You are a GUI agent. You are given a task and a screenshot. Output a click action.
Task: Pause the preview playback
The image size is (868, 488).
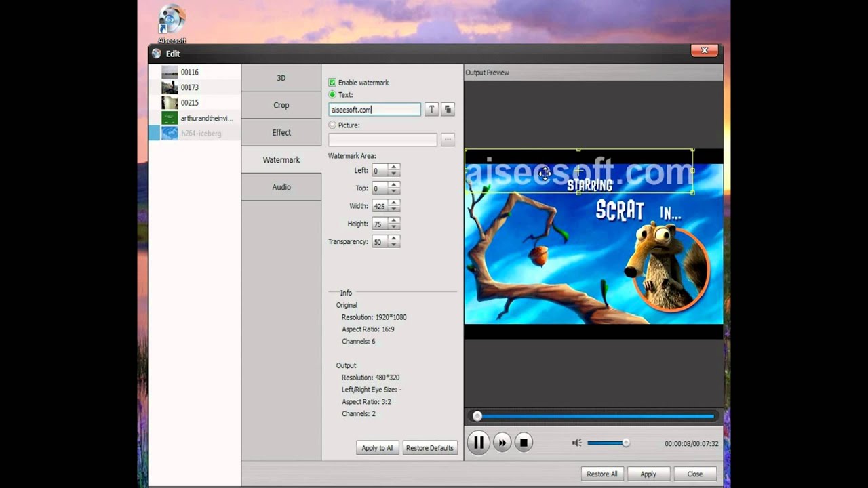478,443
